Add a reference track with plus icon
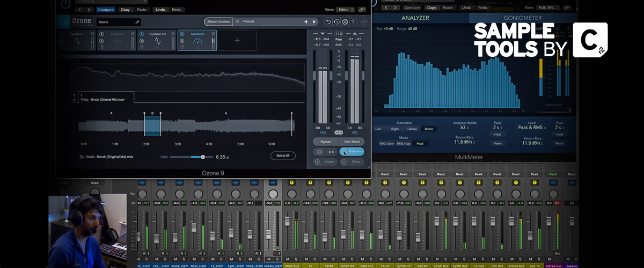This screenshot has width=644, height=268. (x=74, y=95)
